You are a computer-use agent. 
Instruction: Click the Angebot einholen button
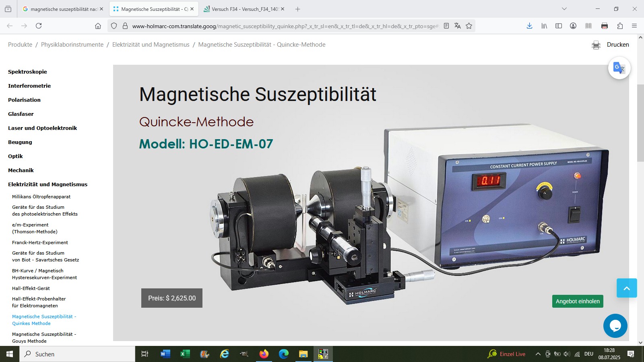(578, 301)
